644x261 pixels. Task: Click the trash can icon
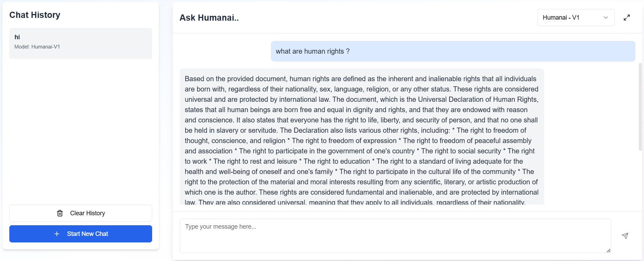pos(60,213)
